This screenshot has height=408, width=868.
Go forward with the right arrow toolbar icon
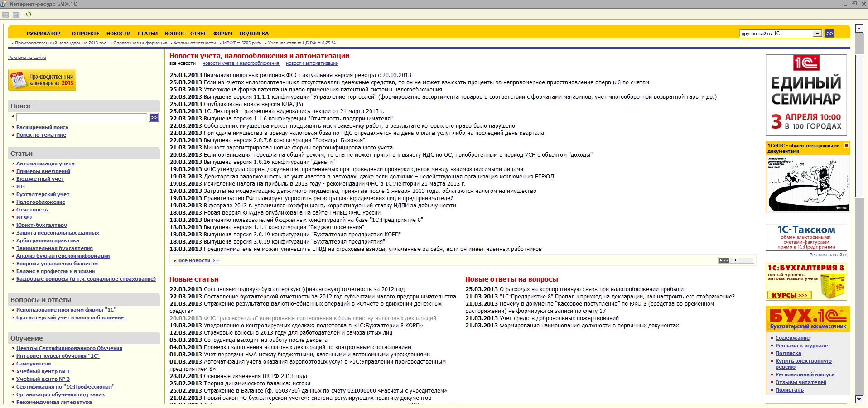coord(16,14)
